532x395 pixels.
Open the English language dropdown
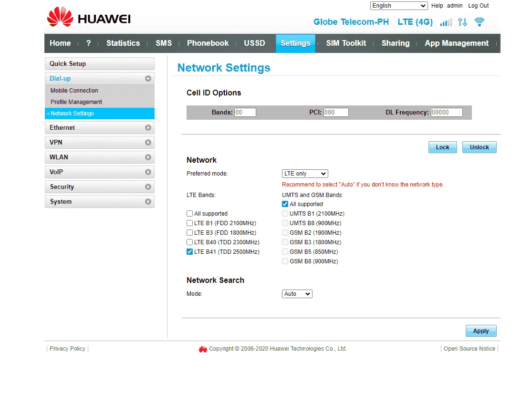pos(399,6)
